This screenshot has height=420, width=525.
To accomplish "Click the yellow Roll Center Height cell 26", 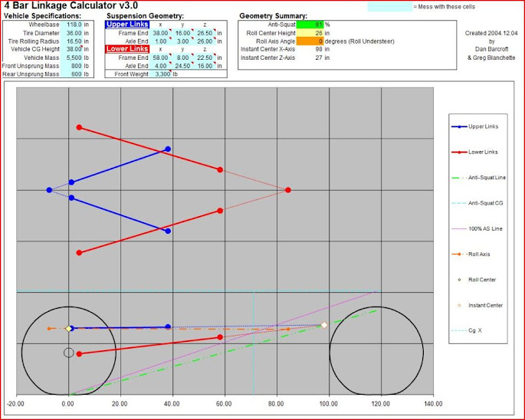I will pos(310,33).
